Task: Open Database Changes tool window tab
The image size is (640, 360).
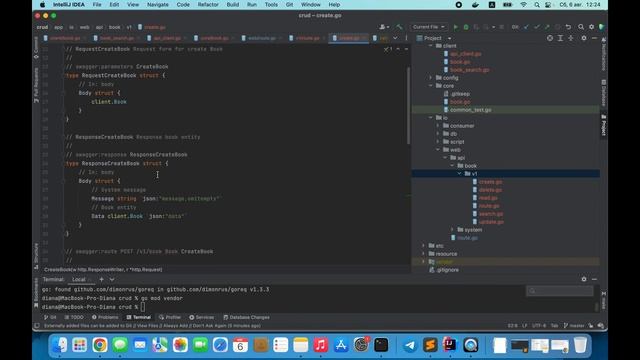Action: pos(246,317)
